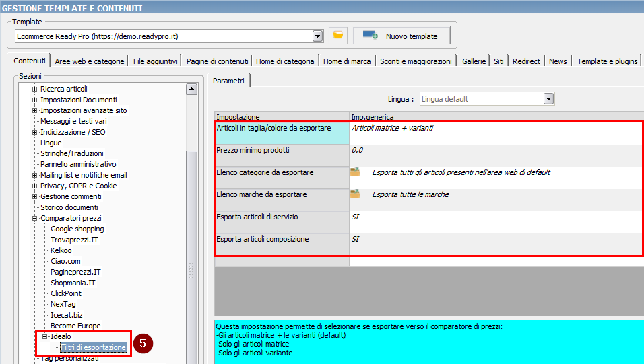The image size is (644, 364).
Task: Select Trovaprezzi.IT in tree
Action: click(x=74, y=240)
